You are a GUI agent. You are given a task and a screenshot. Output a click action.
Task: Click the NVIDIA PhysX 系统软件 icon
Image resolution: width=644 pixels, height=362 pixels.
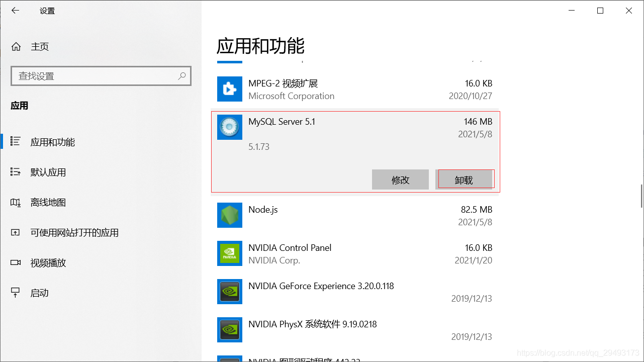[x=230, y=330]
